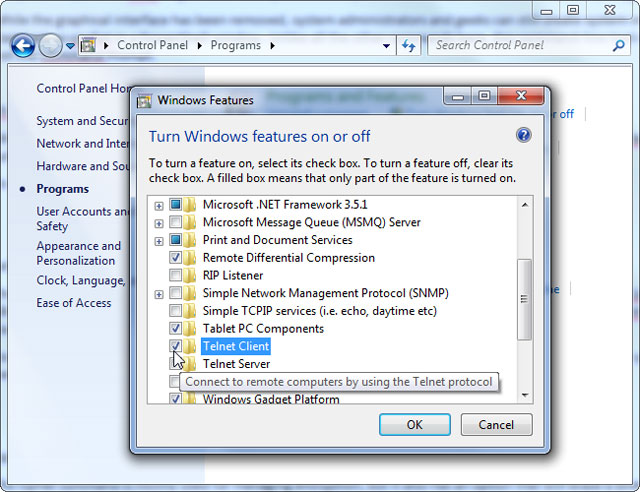Viewport: 640px width, 492px height.
Task: Click the features list scrollbar thumb
Action: click(x=524, y=299)
